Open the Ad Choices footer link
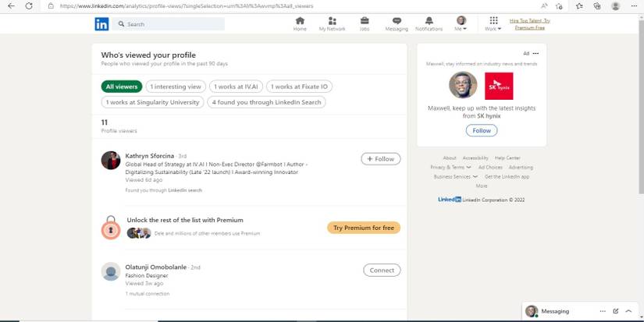Screen dimensions: 644x322 coord(490,168)
